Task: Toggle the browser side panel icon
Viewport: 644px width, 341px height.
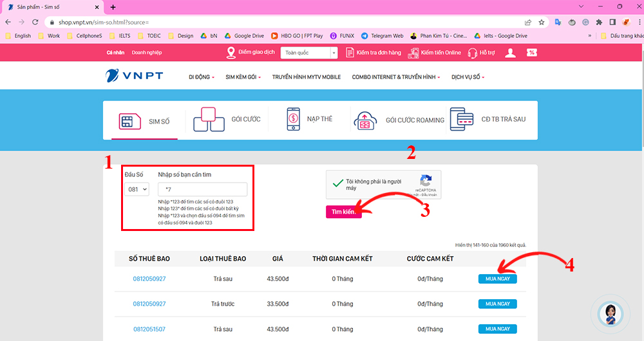Action: 613,22
